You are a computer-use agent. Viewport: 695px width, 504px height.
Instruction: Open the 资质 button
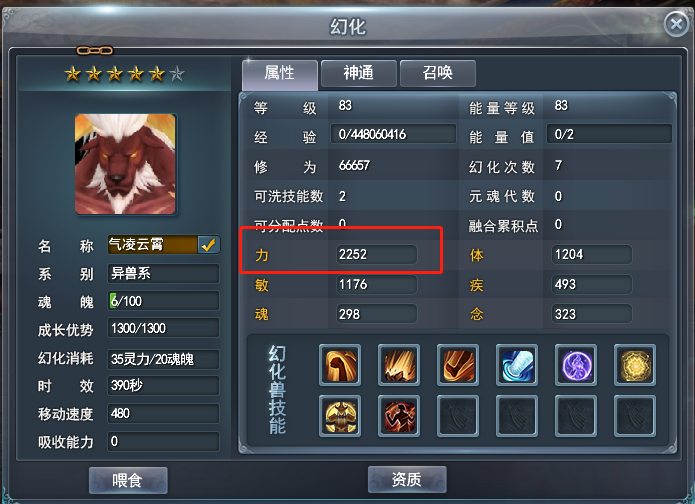click(x=407, y=479)
